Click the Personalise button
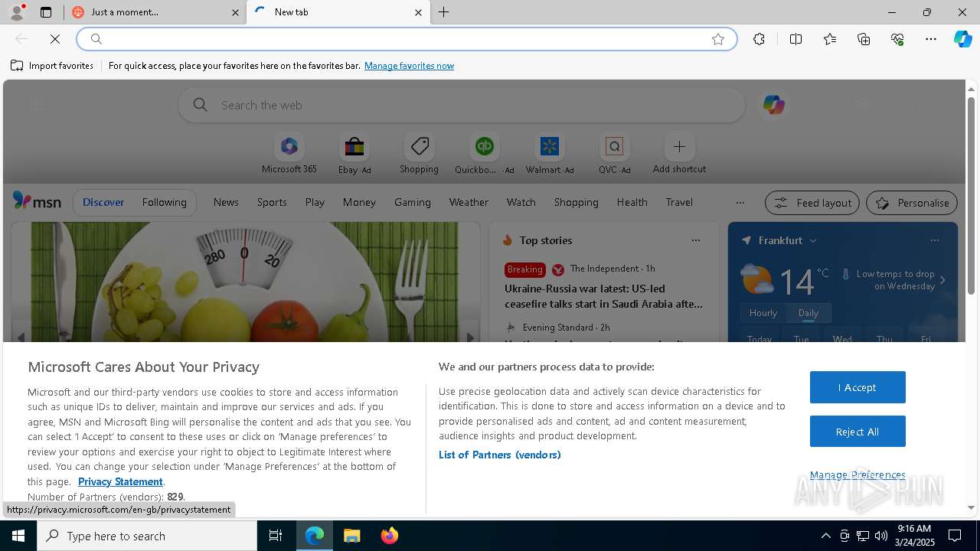 pyautogui.click(x=912, y=203)
